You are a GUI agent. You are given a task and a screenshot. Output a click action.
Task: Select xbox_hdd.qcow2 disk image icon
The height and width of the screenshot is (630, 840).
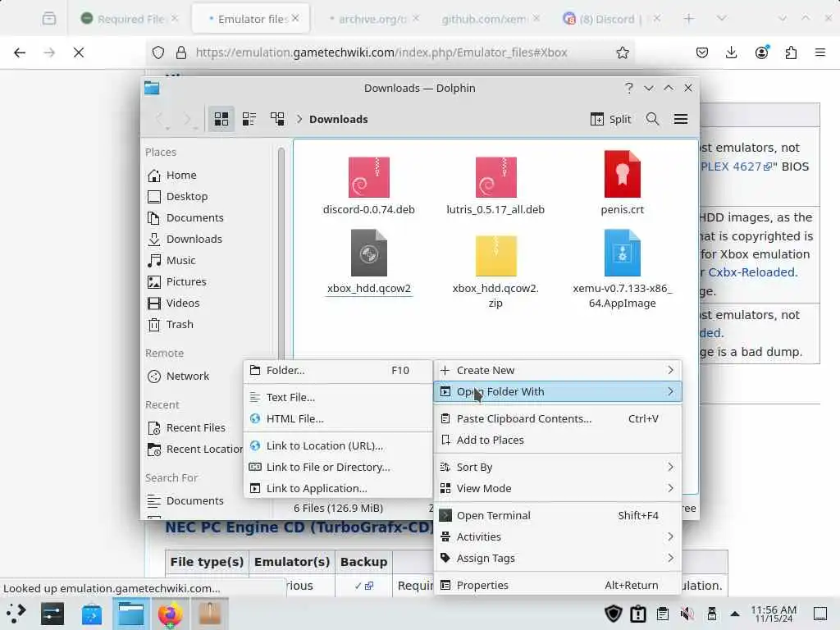click(368, 253)
